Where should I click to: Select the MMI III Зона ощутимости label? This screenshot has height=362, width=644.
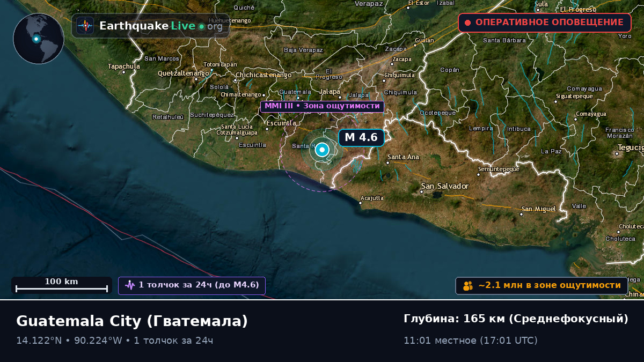tap(322, 106)
